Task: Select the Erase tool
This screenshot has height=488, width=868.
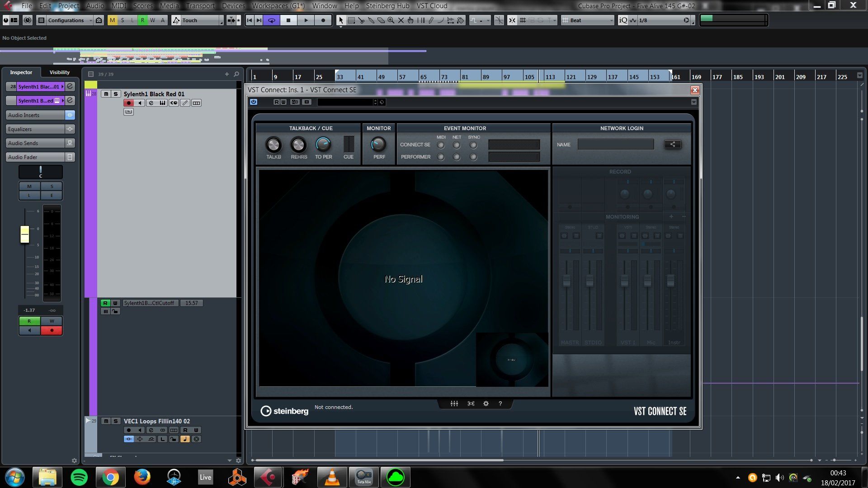Action: pos(381,20)
